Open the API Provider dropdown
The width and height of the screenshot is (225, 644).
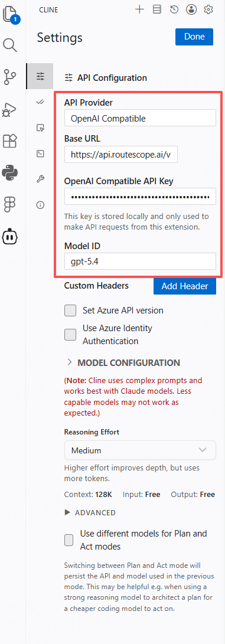(140, 118)
